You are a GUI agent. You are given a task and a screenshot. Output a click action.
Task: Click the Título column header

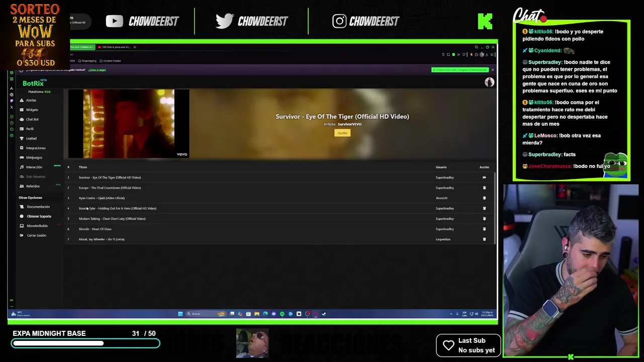coord(83,167)
